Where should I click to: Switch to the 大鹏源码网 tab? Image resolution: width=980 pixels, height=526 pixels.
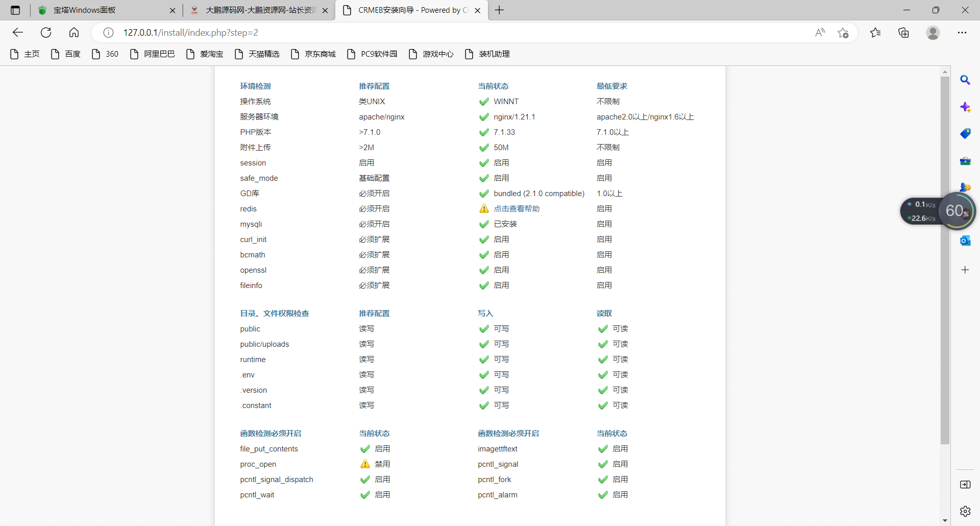pos(255,10)
